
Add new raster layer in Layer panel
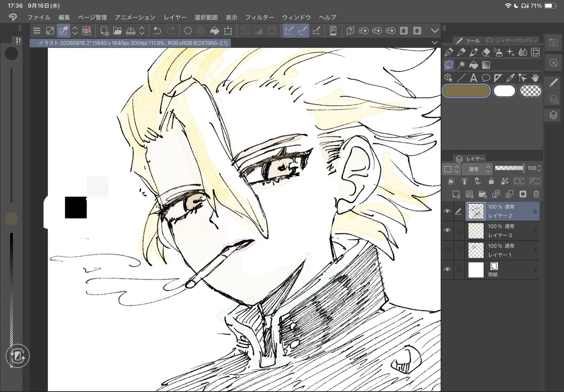(x=456, y=195)
